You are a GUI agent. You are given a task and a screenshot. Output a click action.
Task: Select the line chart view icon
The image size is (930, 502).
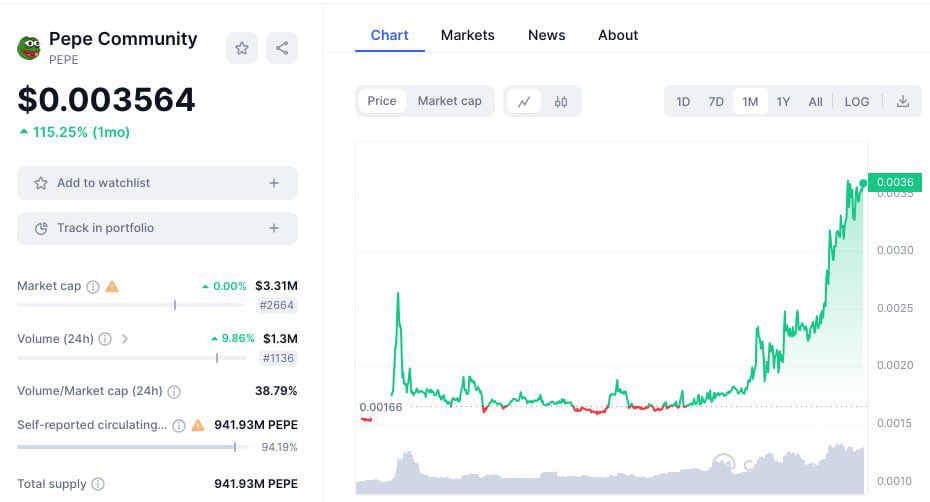524,101
